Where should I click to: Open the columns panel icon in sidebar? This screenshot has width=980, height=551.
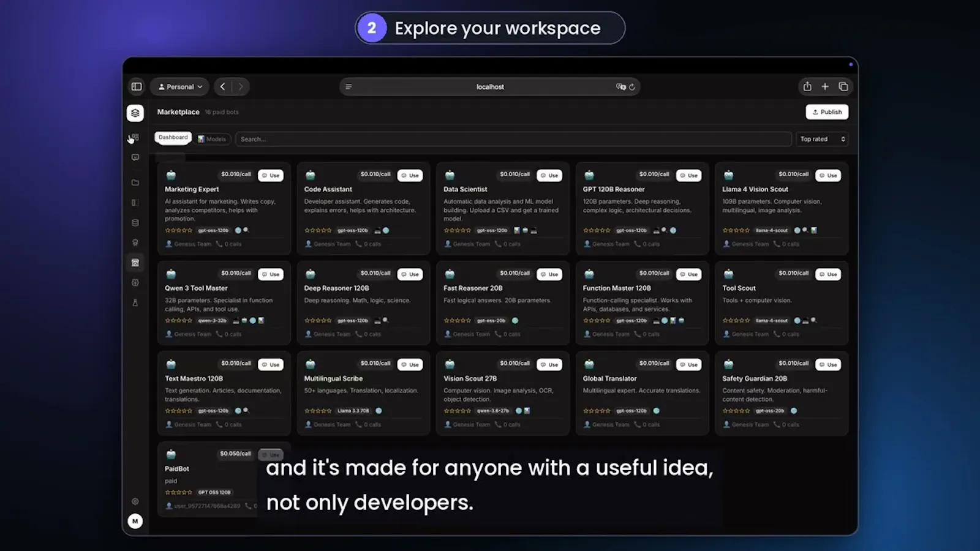point(135,203)
